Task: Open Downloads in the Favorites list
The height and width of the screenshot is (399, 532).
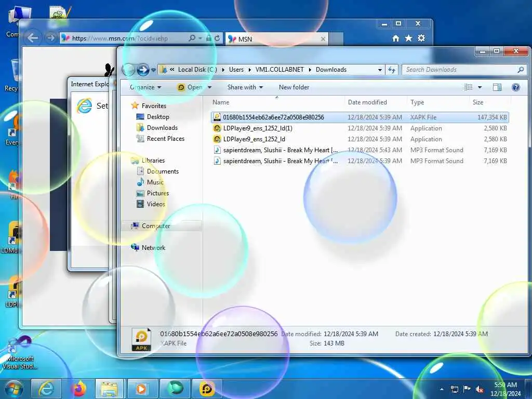Action: [162, 128]
